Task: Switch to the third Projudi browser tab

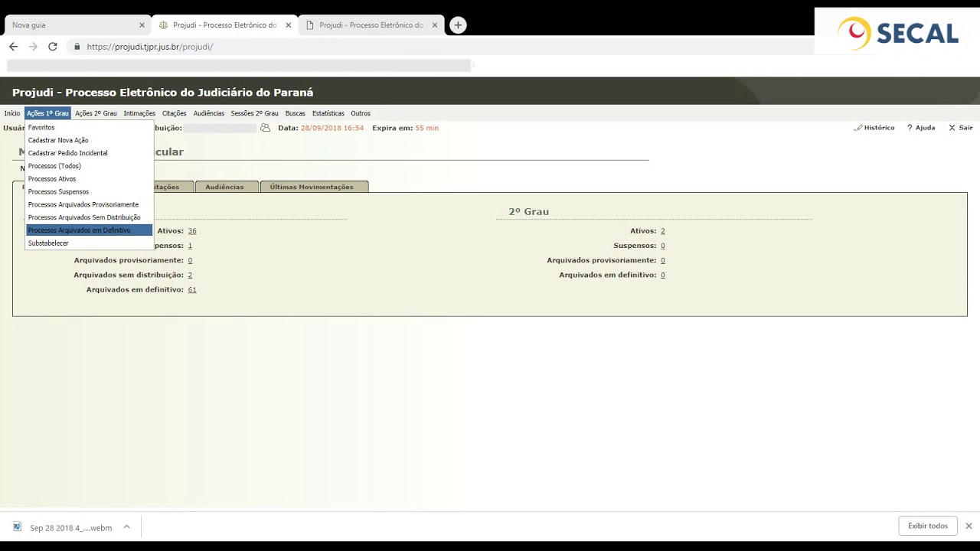Action: (x=371, y=25)
